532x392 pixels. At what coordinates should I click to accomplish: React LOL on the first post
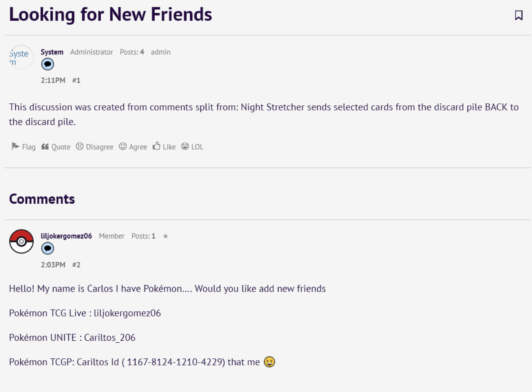tap(192, 146)
